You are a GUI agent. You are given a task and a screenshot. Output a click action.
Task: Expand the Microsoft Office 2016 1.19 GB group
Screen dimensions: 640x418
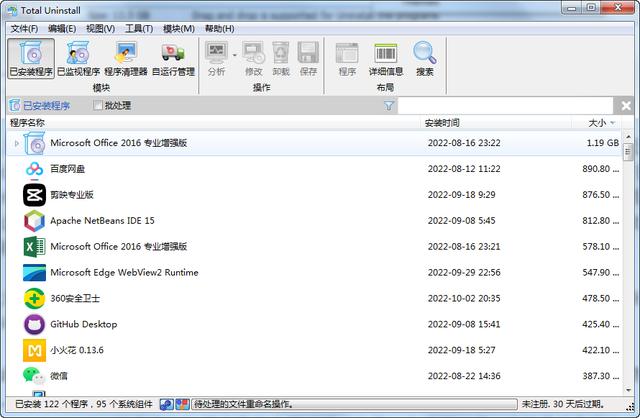click(16, 143)
